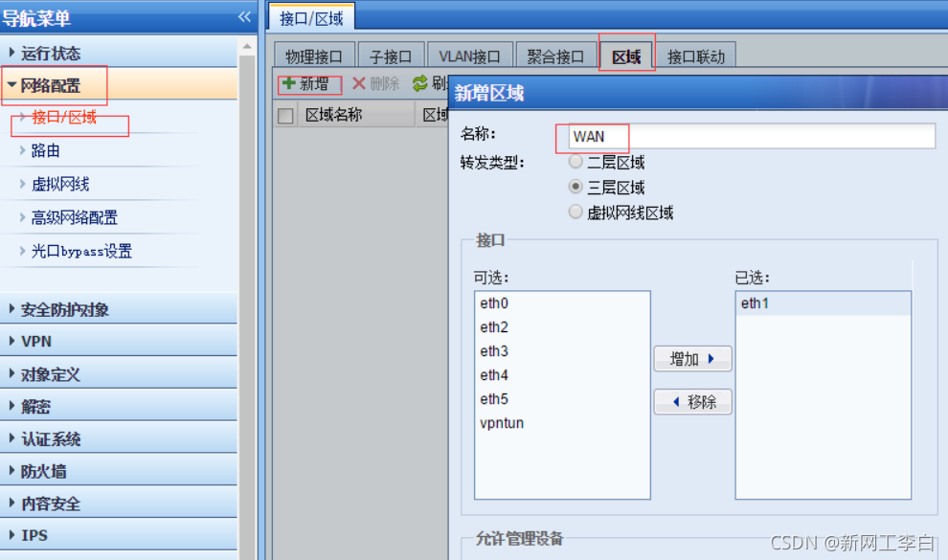
Task: Select eth3 in the 可选 list
Action: click(x=562, y=351)
